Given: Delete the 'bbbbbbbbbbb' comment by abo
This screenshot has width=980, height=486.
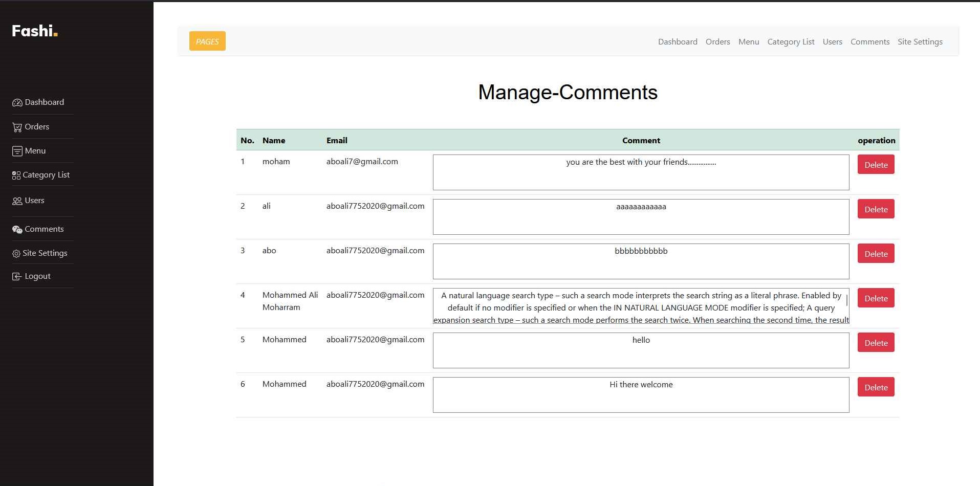Looking at the screenshot, I should pos(876,254).
